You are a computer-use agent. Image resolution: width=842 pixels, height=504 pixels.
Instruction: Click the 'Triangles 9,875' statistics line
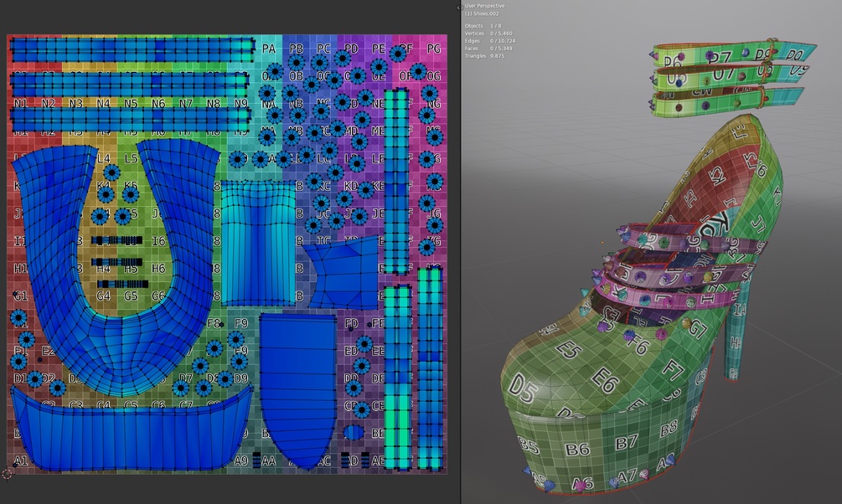point(484,56)
